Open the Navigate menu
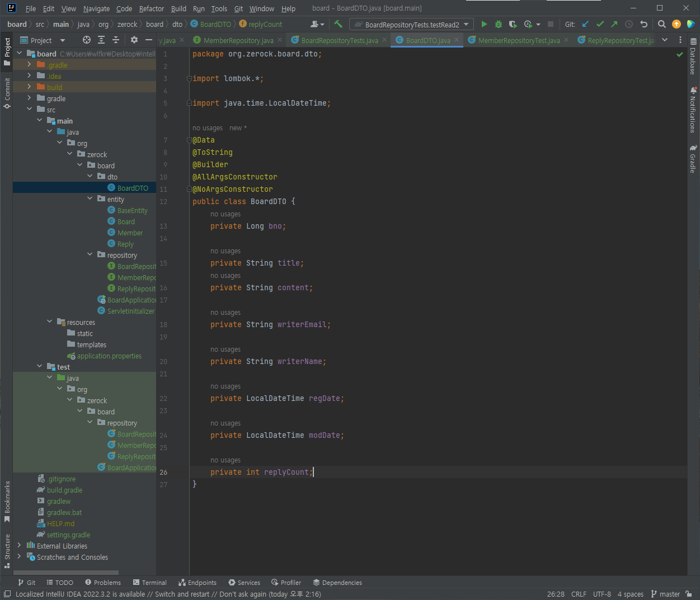Image resolution: width=700 pixels, height=600 pixels. [x=96, y=8]
